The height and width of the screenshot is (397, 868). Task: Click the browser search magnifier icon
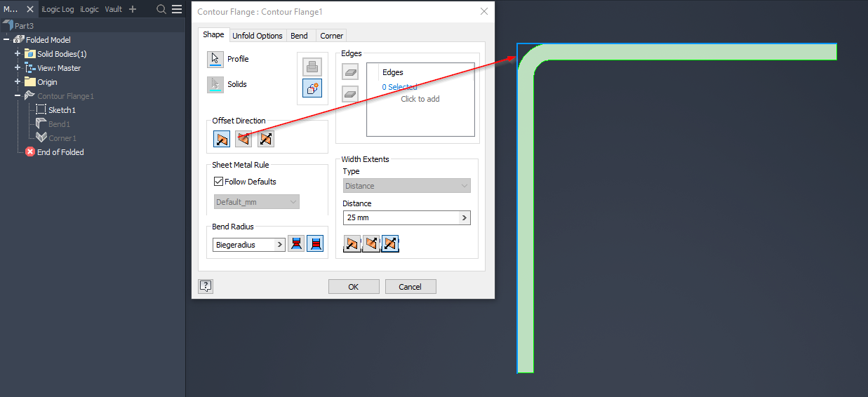(161, 9)
